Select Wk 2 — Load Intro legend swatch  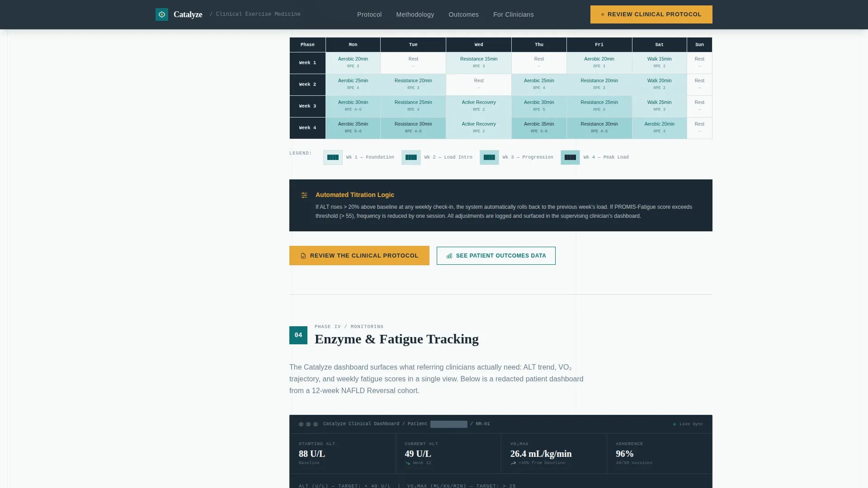411,157
